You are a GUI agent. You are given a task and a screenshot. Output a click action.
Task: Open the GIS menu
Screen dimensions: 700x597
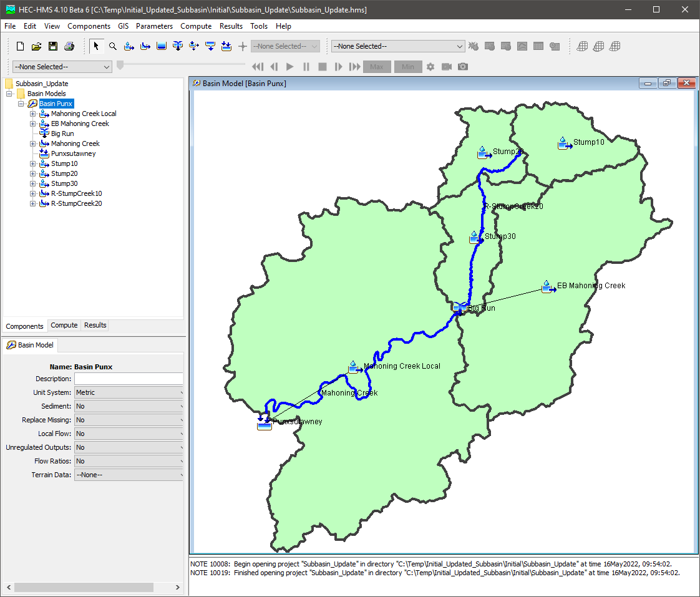click(123, 26)
